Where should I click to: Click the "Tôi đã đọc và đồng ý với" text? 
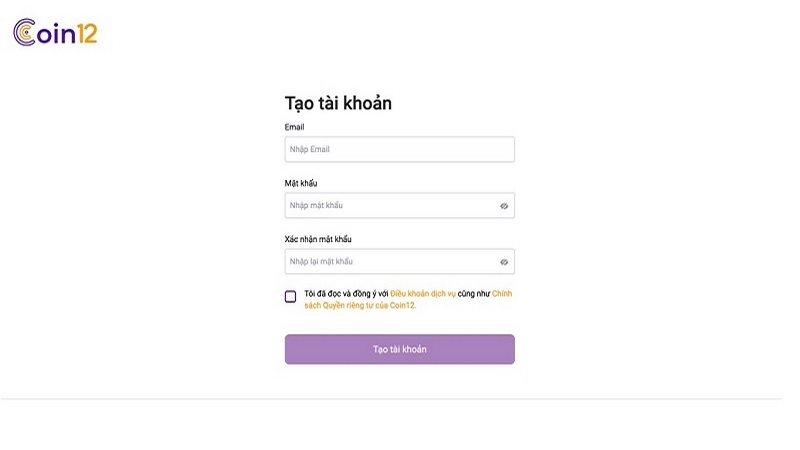(346, 294)
